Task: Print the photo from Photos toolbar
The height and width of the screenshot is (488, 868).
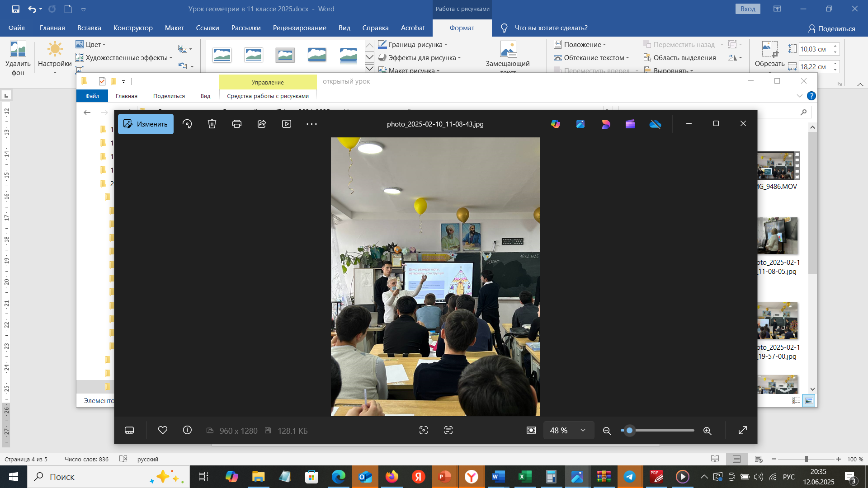Action: (237, 124)
